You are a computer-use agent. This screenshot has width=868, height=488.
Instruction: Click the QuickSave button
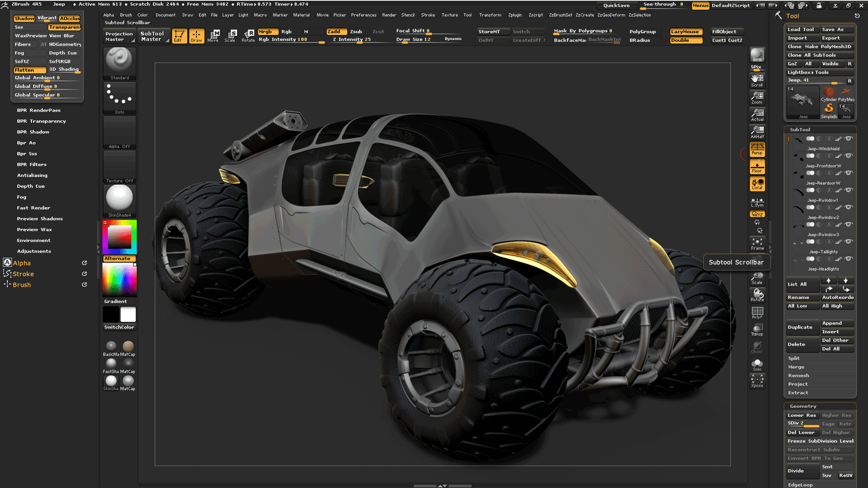click(x=617, y=5)
